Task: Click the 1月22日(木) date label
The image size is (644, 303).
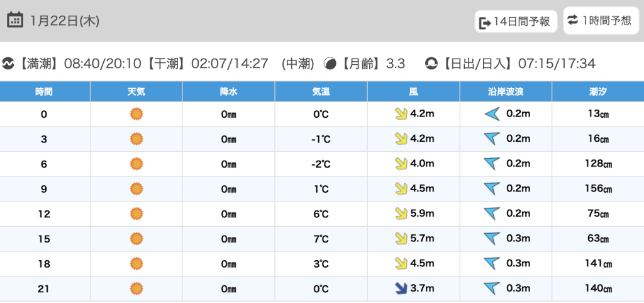Action: (x=64, y=21)
